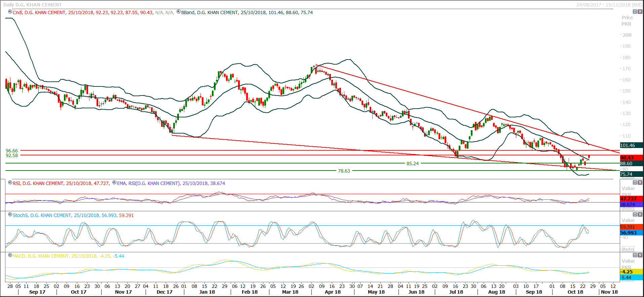Screen dimensions: 644x297
Task: Close the RSI indicator panel
Action: 640,183
